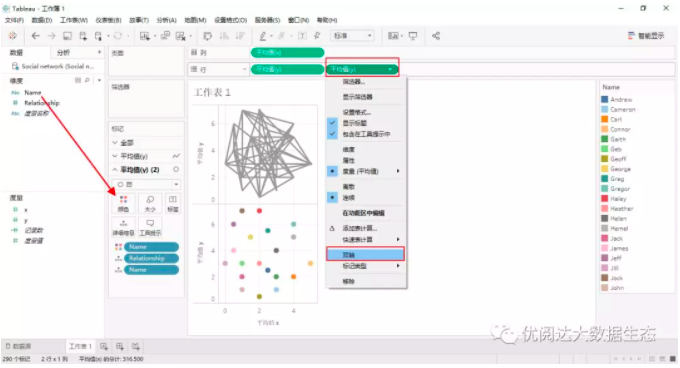The width and height of the screenshot is (680, 368).
Task: Click the undo back arrow in toolbar
Action: pos(36,36)
